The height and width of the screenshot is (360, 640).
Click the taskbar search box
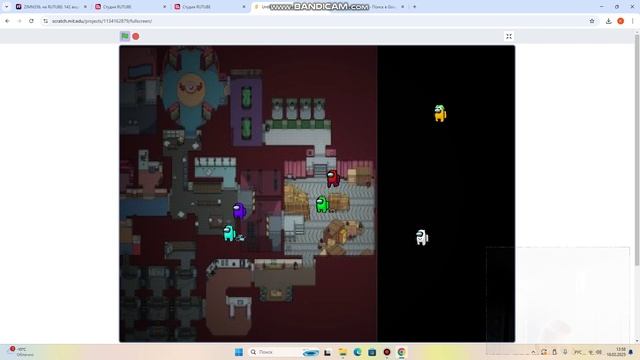coord(284,352)
